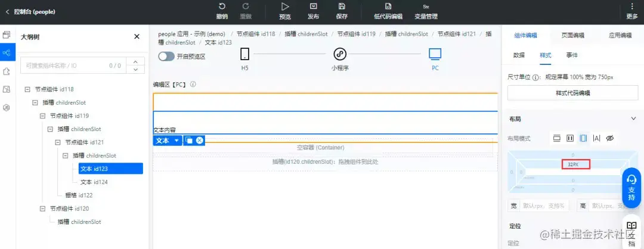Open the 文本 component dropdown arrow
Image resolution: width=644 pixels, height=249 pixels.
click(x=177, y=141)
